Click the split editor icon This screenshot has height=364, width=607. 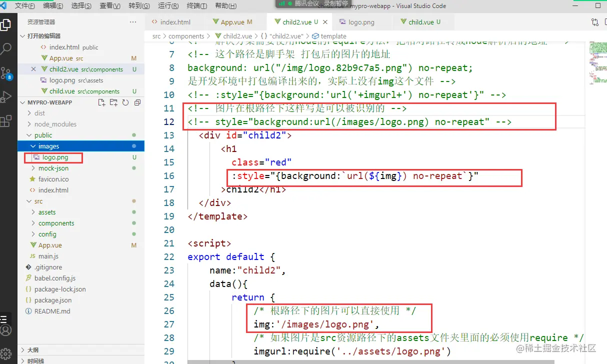pos(605,22)
